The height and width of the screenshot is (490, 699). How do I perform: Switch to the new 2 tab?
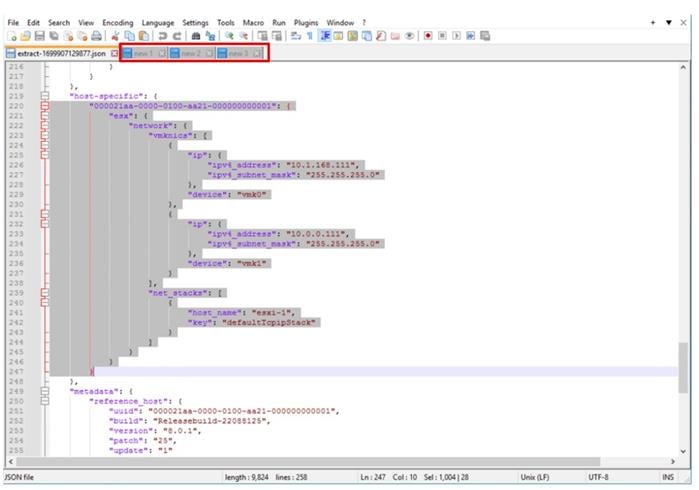pos(192,53)
